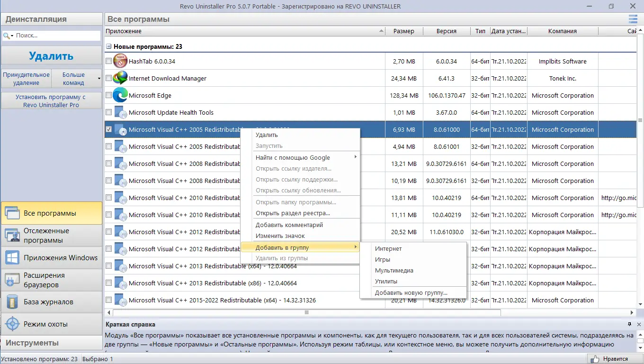Viewport: 644px width, 364px height.
Task: Click the HashTab application icon
Action: tap(121, 61)
